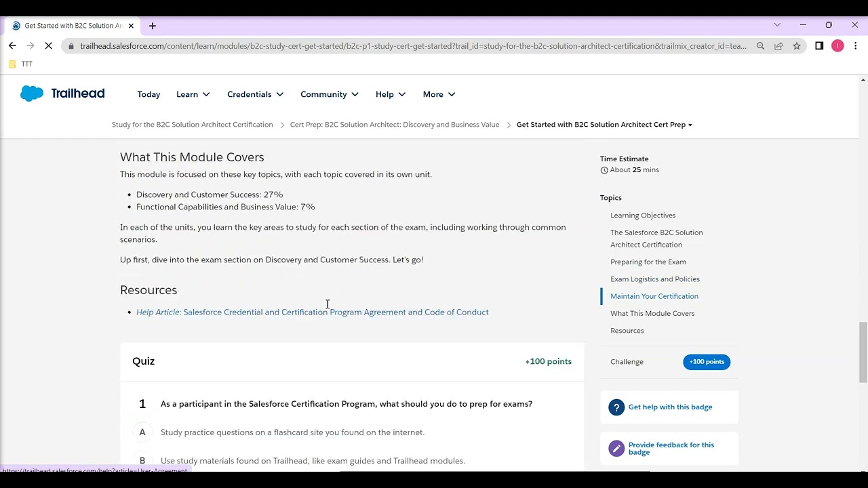Jump to The Salesforce B2C Solution Architect Certification topic
This screenshot has height=488, width=868.
656,239
